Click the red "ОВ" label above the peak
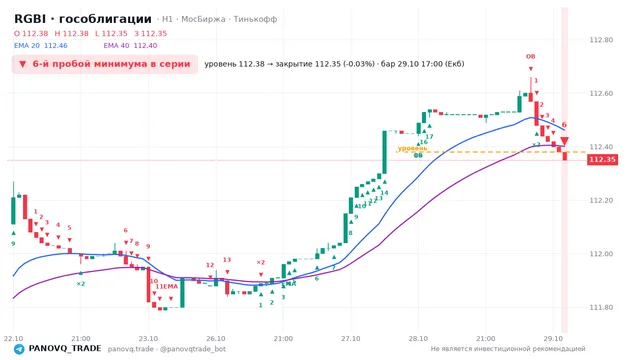 [x=530, y=56]
